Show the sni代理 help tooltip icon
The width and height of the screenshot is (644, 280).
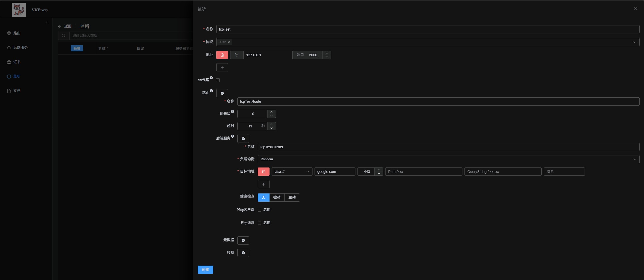211,78
